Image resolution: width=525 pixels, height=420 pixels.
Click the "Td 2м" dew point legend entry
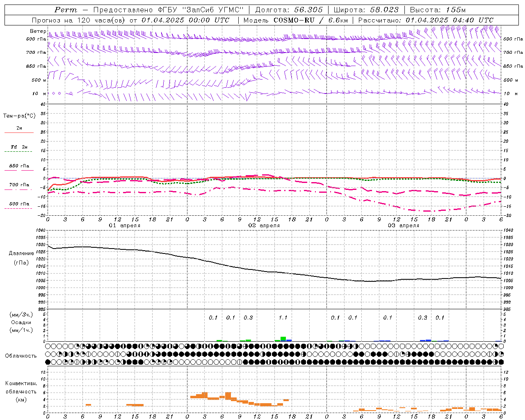click(19, 147)
